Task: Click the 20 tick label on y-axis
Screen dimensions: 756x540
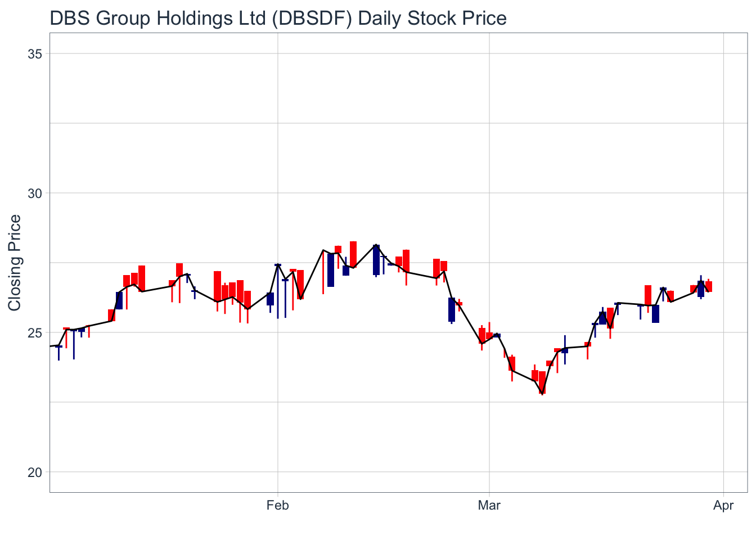Action: (35, 472)
